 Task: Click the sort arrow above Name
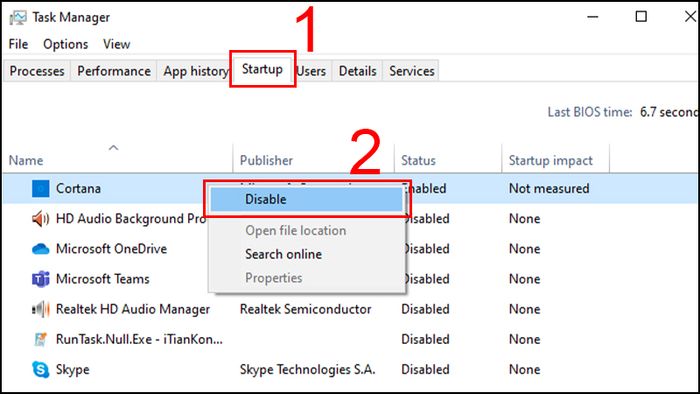click(114, 148)
